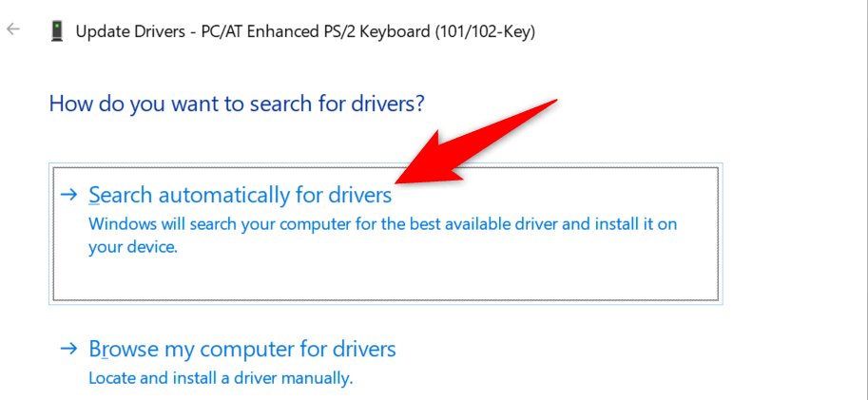Image resolution: width=868 pixels, height=400 pixels.
Task: Go back using the back arrow
Action: 13,29
